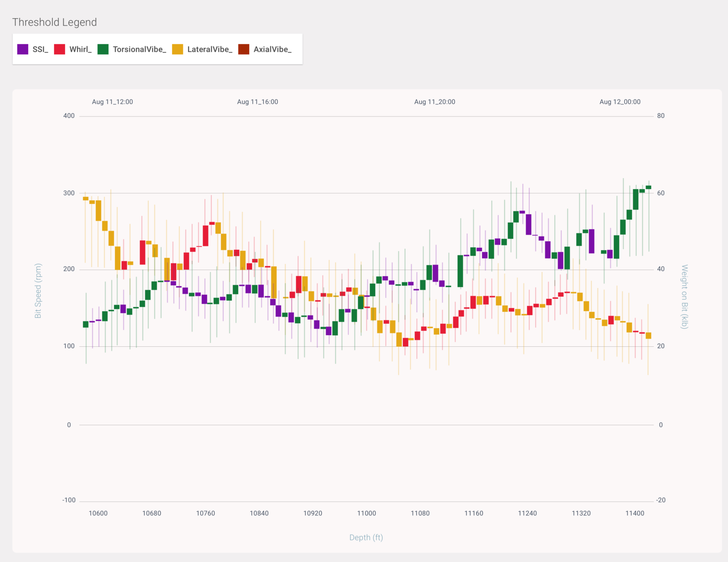This screenshot has height=562, width=728.
Task: Click the dark red AxialVibe_ legend swatch
Action: click(244, 49)
